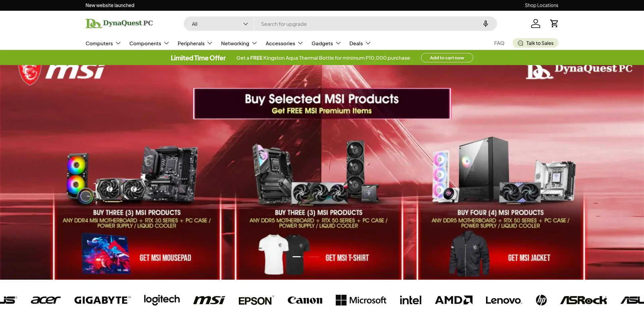This screenshot has width=644, height=333.
Task: Open the shopping cart icon
Action: point(554,23)
